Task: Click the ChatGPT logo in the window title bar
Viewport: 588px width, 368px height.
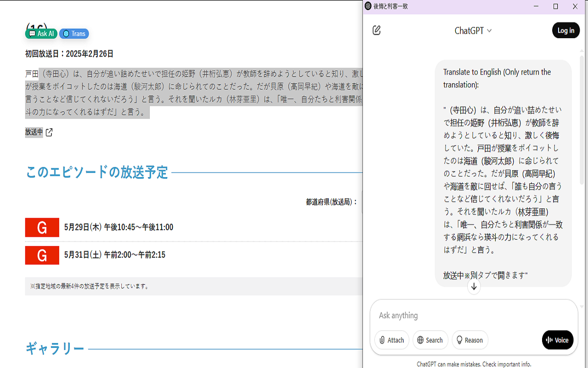Action: coord(368,6)
